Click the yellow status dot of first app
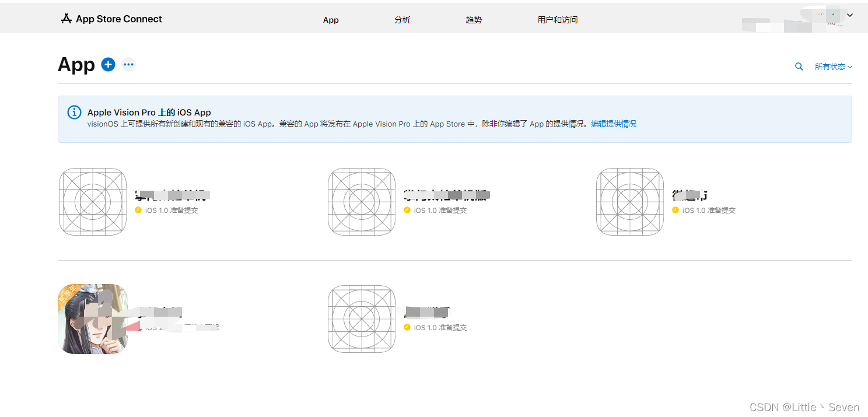Image resolution: width=868 pixels, height=417 pixels. pos(138,210)
